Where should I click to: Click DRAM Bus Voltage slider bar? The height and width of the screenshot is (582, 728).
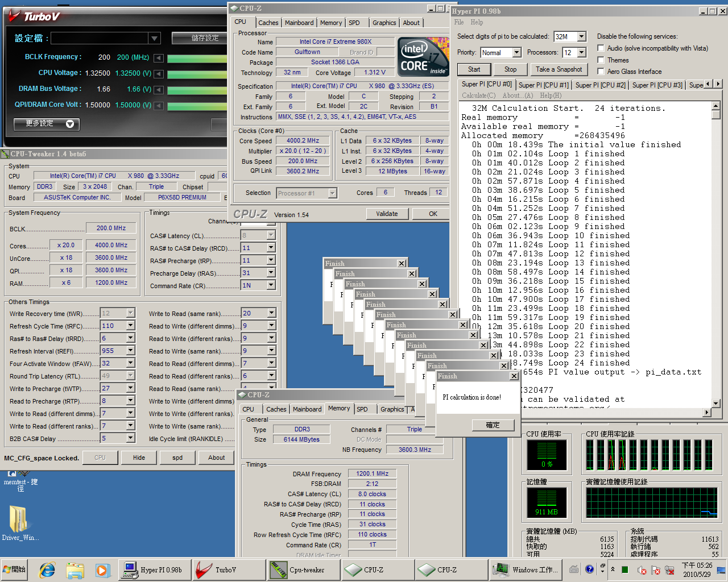coord(196,90)
